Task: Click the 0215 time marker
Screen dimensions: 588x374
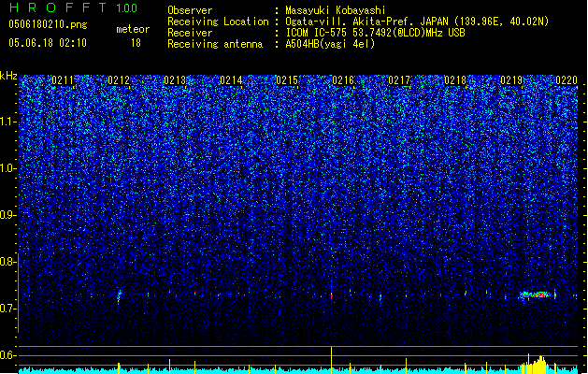Action: coord(287,80)
